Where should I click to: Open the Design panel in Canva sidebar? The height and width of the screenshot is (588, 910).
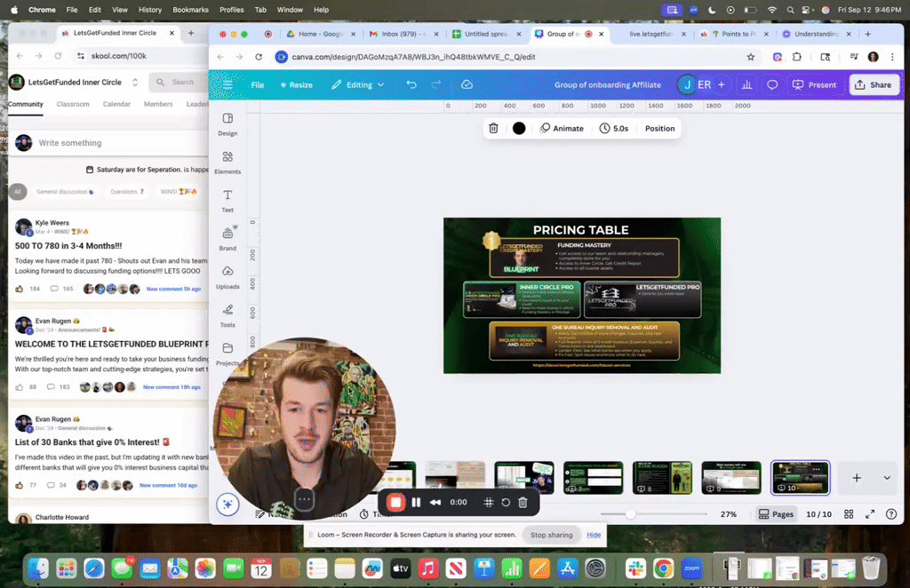pos(227,124)
